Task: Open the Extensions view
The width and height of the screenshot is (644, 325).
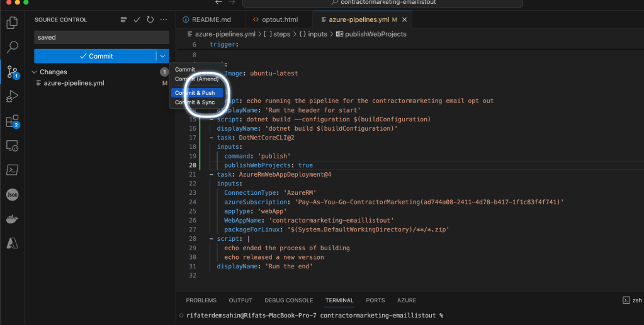Action: click(x=13, y=121)
